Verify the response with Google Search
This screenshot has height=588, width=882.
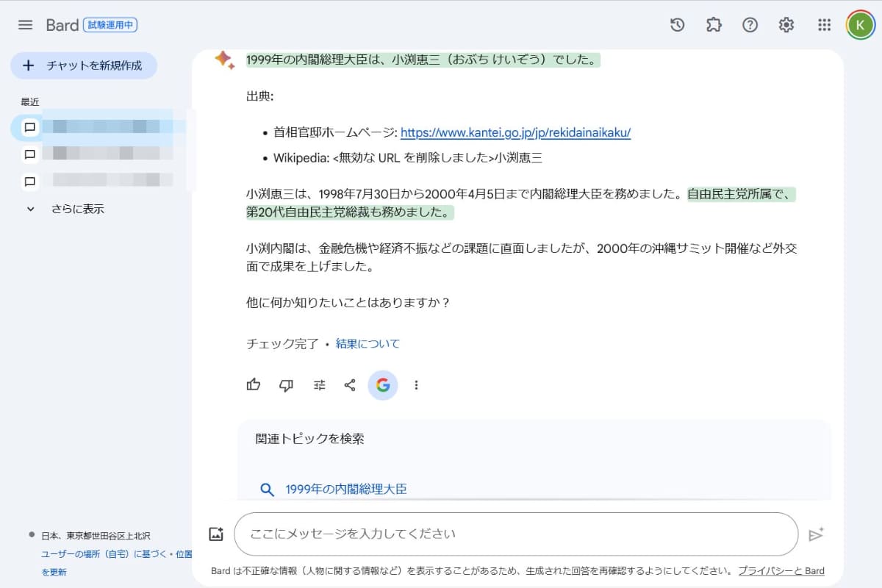point(383,384)
